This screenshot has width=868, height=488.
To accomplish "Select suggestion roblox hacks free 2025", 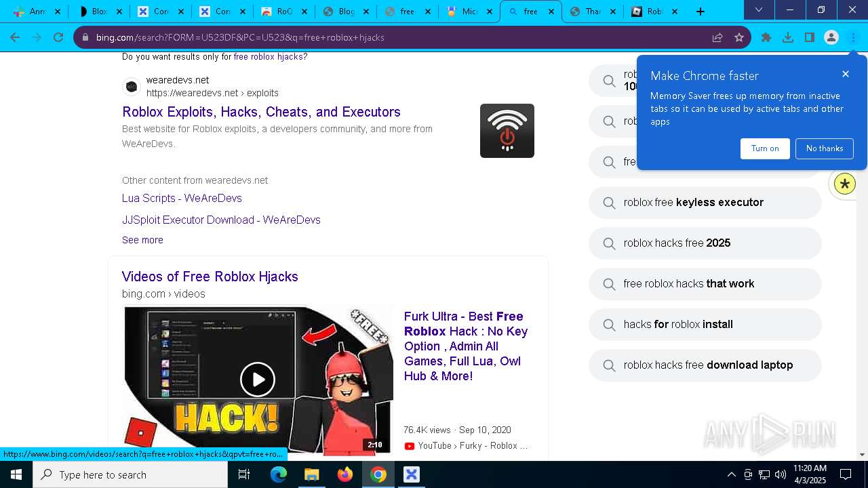I will coord(705,243).
